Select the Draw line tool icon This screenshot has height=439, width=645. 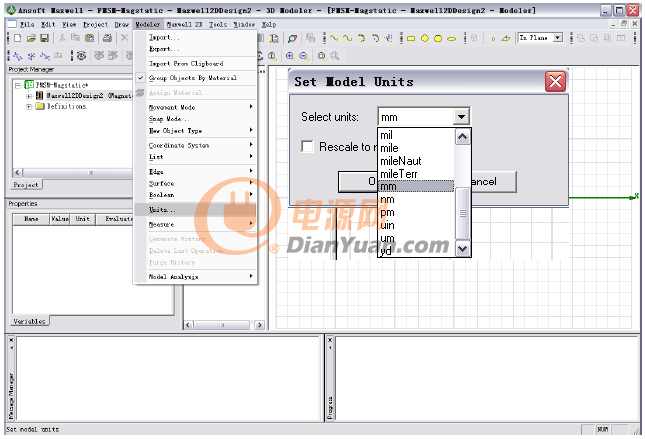[334, 38]
